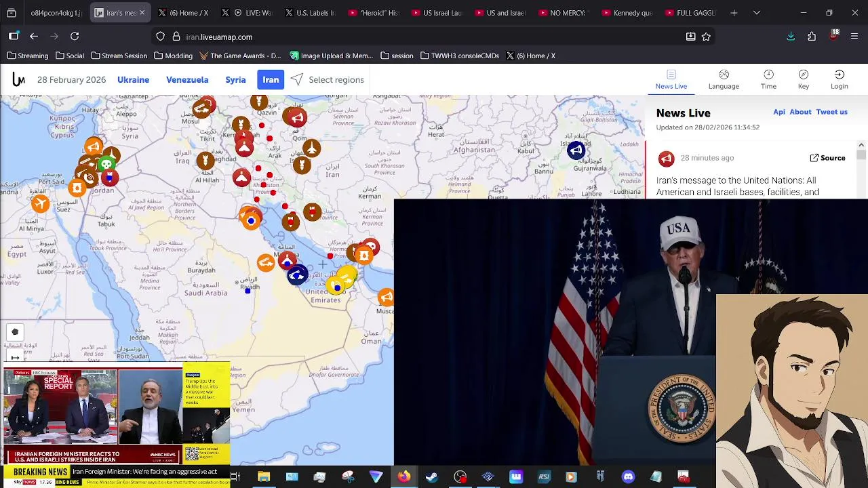Expand the session bookmarks folder
868x488 pixels.
[x=397, y=56]
